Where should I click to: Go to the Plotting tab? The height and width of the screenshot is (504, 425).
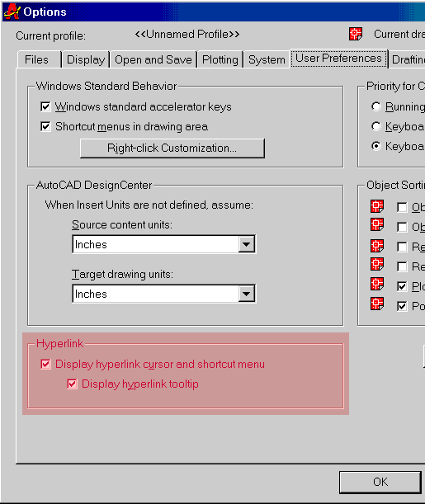coord(220,59)
